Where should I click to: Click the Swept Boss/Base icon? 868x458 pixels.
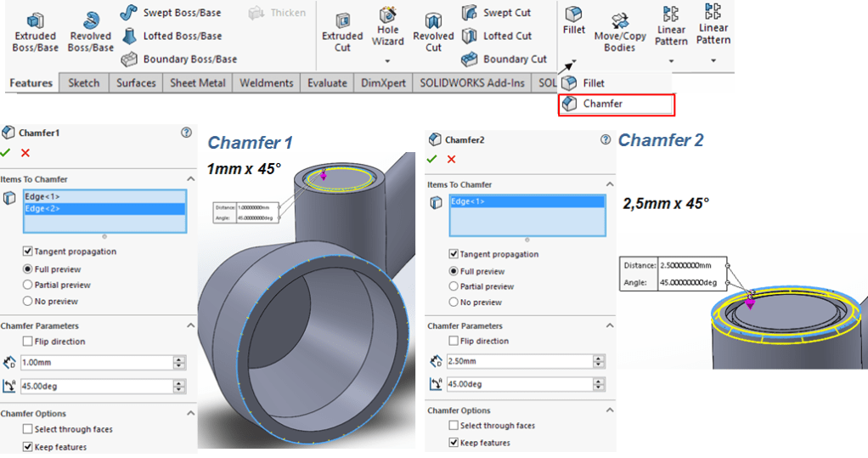coord(129,13)
